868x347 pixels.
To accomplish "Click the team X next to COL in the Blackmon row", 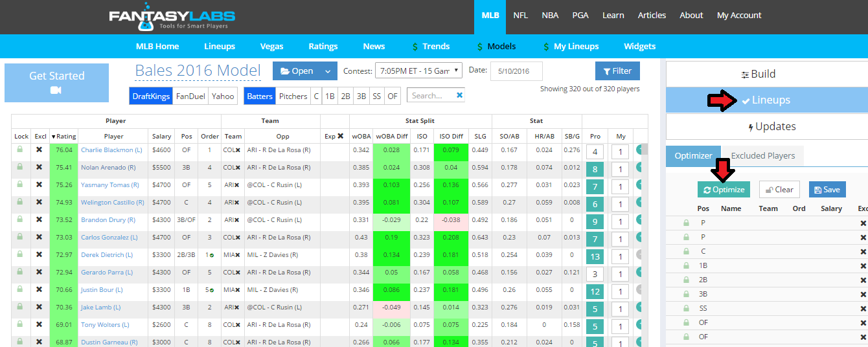I will point(238,150).
